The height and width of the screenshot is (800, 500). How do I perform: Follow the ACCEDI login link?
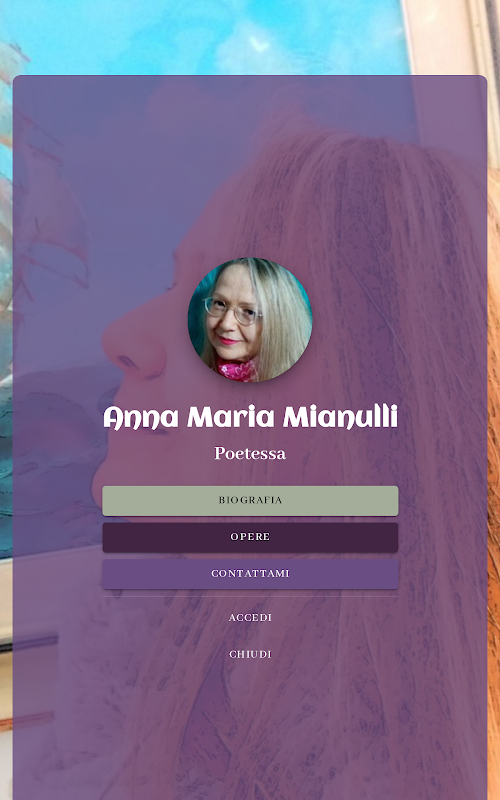[250, 618]
